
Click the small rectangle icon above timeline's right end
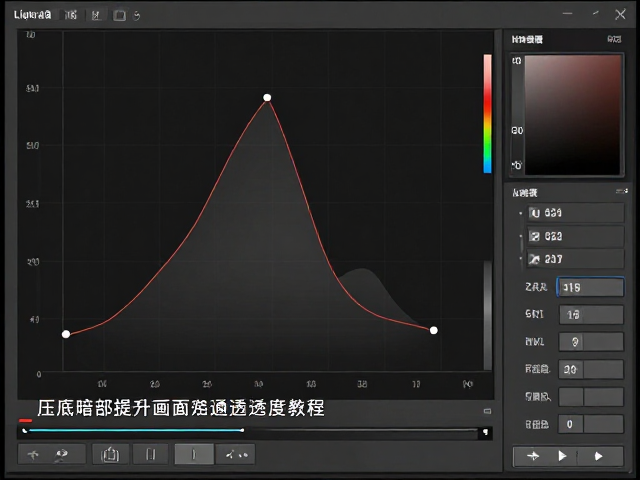[487, 411]
